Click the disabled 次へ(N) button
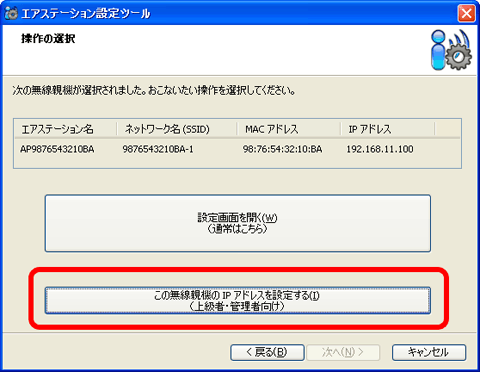The height and width of the screenshot is (372, 480). (x=343, y=352)
